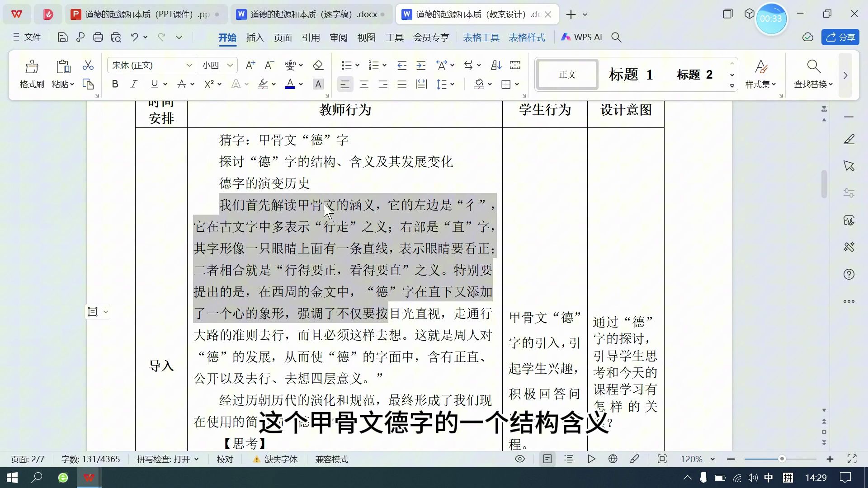Toggle eye protection mode in status bar

pyautogui.click(x=520, y=459)
